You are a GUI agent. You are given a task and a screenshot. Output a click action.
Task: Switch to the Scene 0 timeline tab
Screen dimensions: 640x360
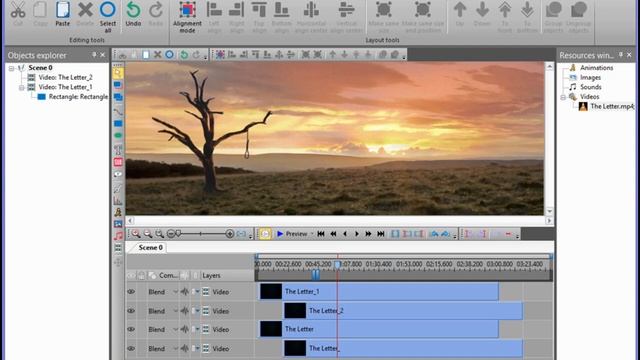(150, 248)
